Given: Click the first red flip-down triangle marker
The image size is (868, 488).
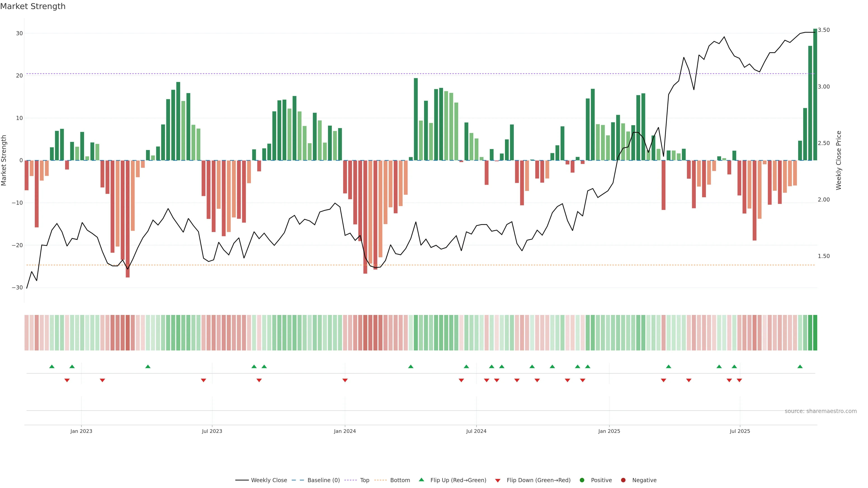Looking at the screenshot, I should 67,380.
